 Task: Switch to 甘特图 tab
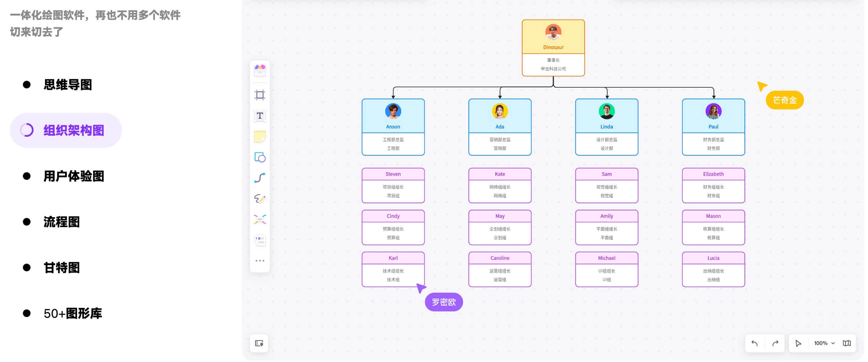[62, 267]
